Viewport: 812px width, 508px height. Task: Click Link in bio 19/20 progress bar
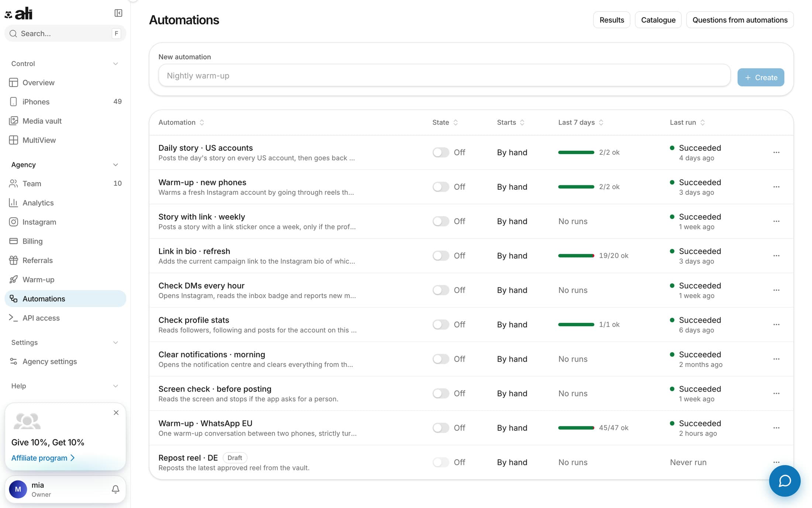click(x=576, y=256)
